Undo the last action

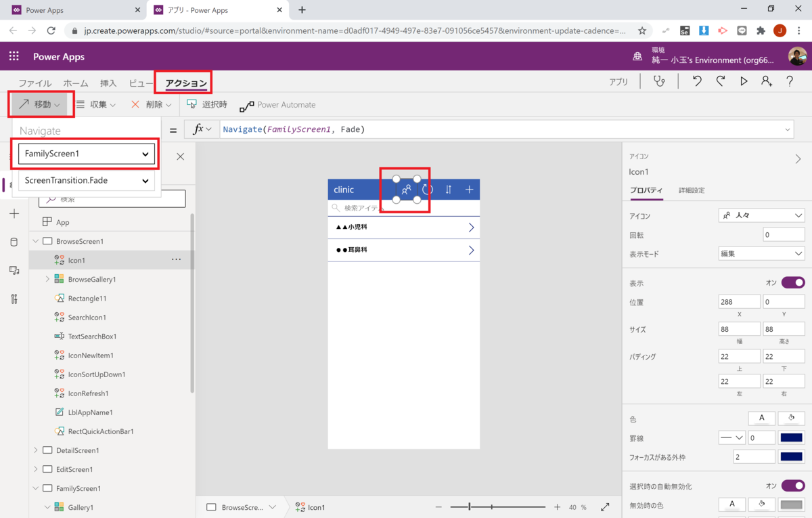click(697, 81)
